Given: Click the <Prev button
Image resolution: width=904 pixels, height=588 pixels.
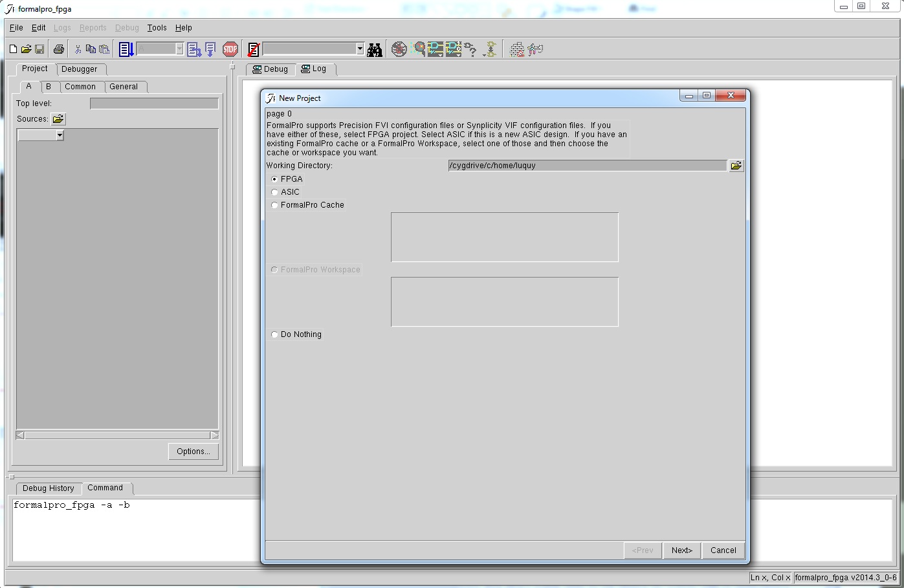Looking at the screenshot, I should (x=643, y=550).
